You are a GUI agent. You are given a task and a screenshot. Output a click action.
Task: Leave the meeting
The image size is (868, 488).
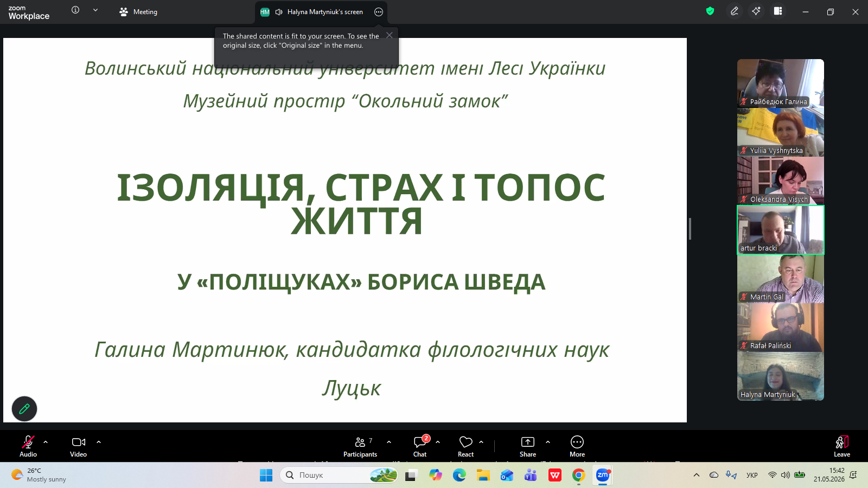(842, 446)
